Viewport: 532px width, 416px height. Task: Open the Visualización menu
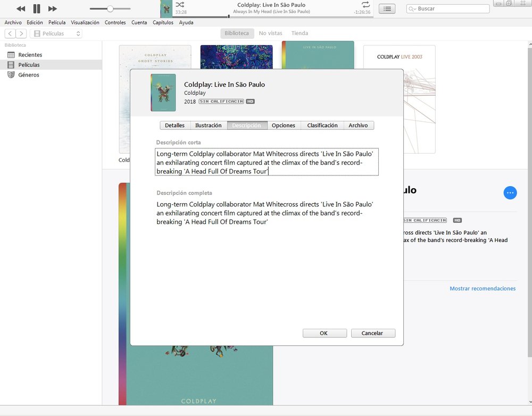click(x=85, y=22)
